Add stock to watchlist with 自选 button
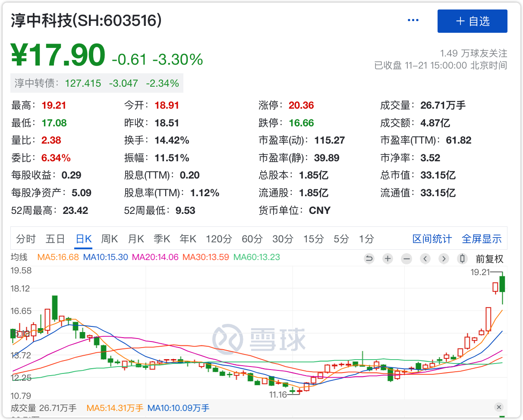This screenshot has height=420, width=523. click(472, 21)
